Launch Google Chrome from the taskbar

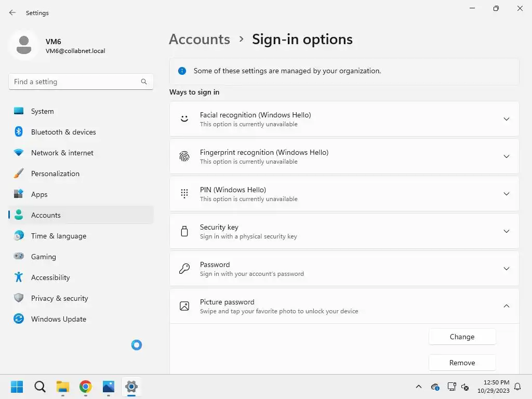[x=86, y=387]
